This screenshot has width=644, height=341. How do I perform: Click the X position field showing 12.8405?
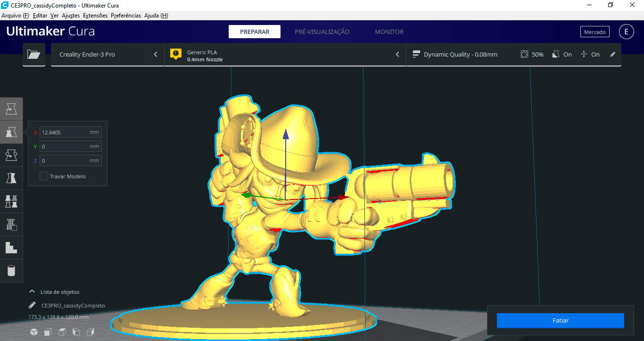click(71, 133)
